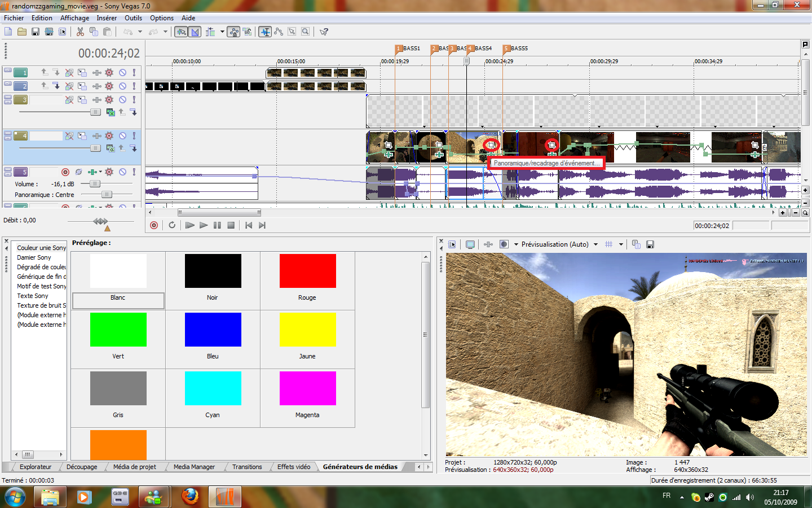The height and width of the screenshot is (508, 812).
Task: Stop playback in transport bar
Action: point(231,225)
